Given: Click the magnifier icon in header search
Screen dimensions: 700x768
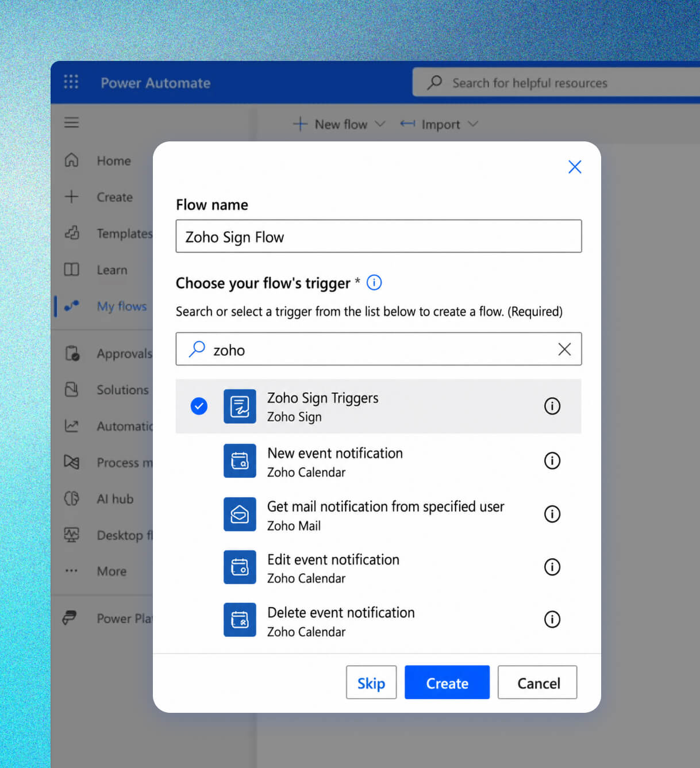Looking at the screenshot, I should point(434,83).
